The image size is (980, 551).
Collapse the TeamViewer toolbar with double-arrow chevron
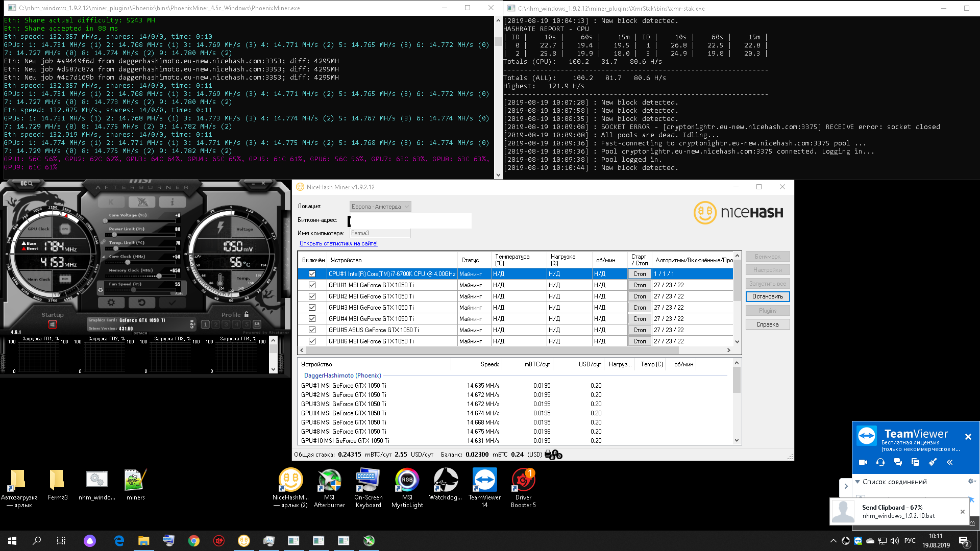point(950,462)
